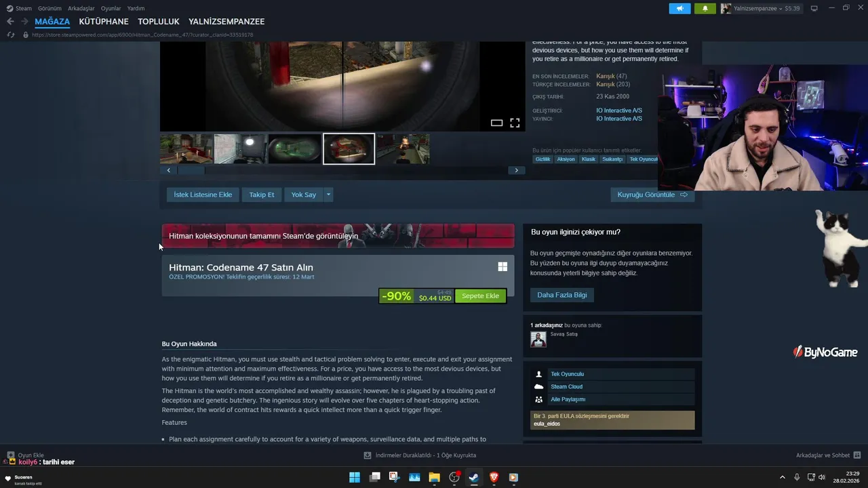Open downloads status İndirmeler Duraklatıldı
The image size is (868, 488).
point(420,455)
